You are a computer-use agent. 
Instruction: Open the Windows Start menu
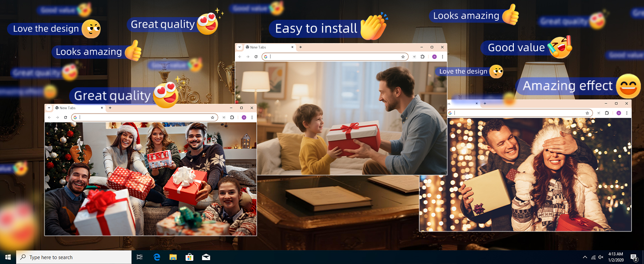tap(8, 257)
